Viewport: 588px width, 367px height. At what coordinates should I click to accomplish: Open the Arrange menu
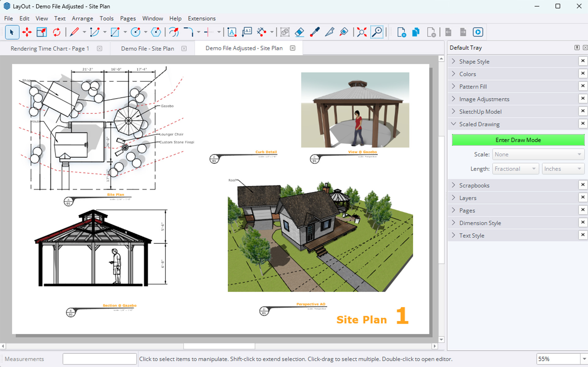[82, 18]
